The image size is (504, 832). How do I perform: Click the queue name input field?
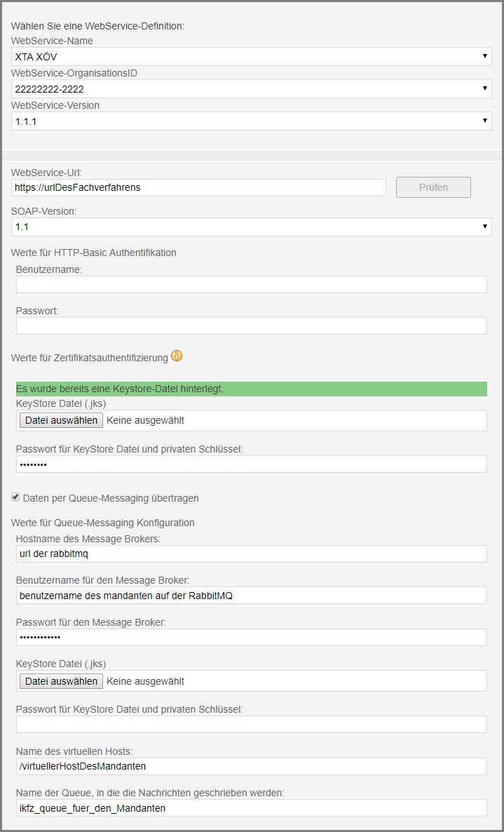click(x=251, y=808)
